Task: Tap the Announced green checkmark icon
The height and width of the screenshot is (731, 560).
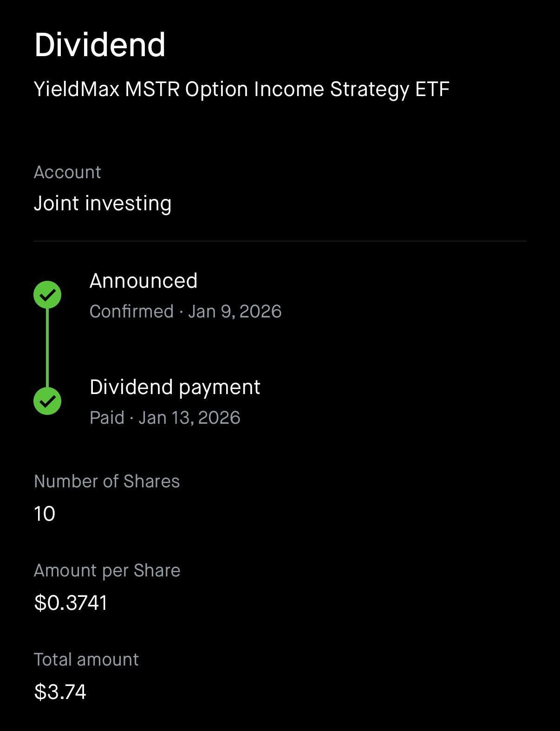Action: point(47,295)
